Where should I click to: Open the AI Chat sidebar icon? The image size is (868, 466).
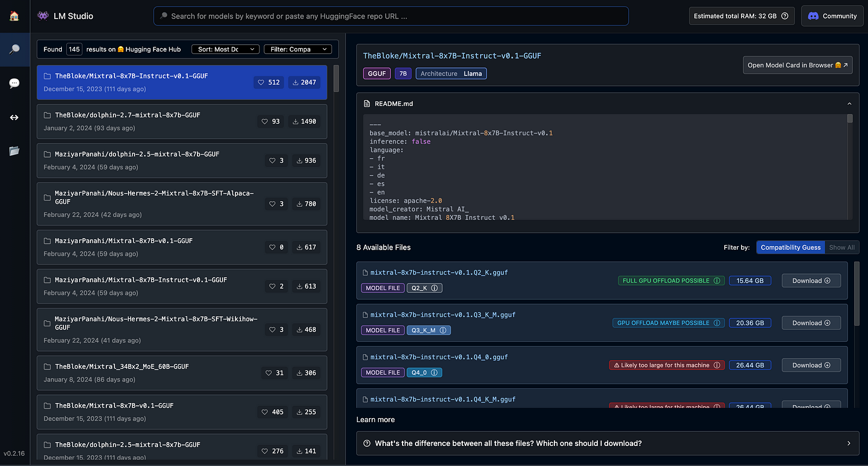[15, 83]
